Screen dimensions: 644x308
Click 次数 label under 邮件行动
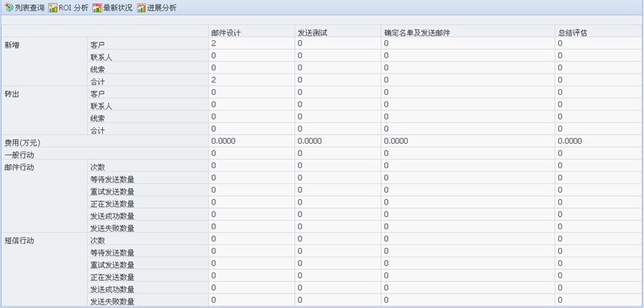click(x=98, y=167)
